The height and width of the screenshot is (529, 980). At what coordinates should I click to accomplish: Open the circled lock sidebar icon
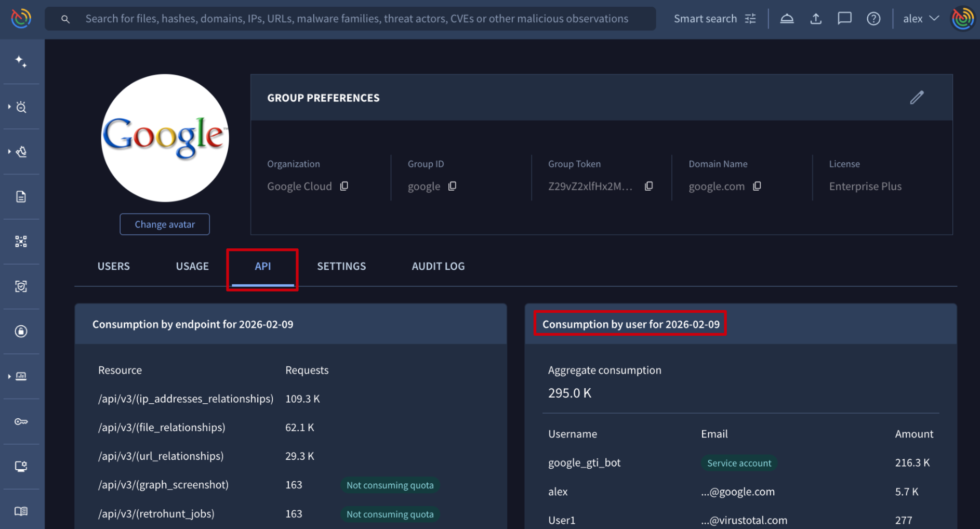coord(21,332)
